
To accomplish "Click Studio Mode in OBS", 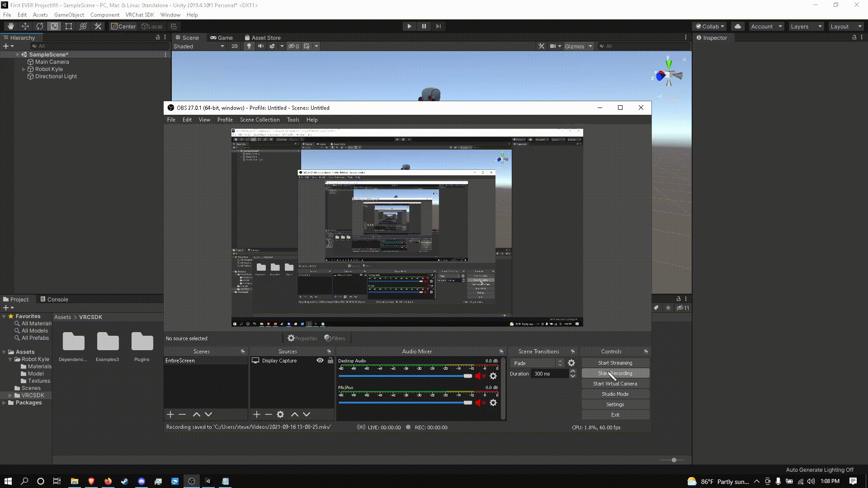I will (615, 394).
